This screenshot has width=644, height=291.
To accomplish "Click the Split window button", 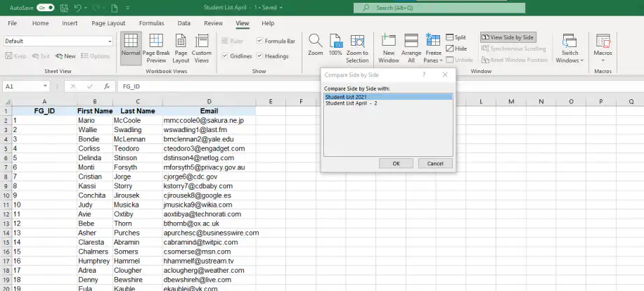I will [x=456, y=37].
